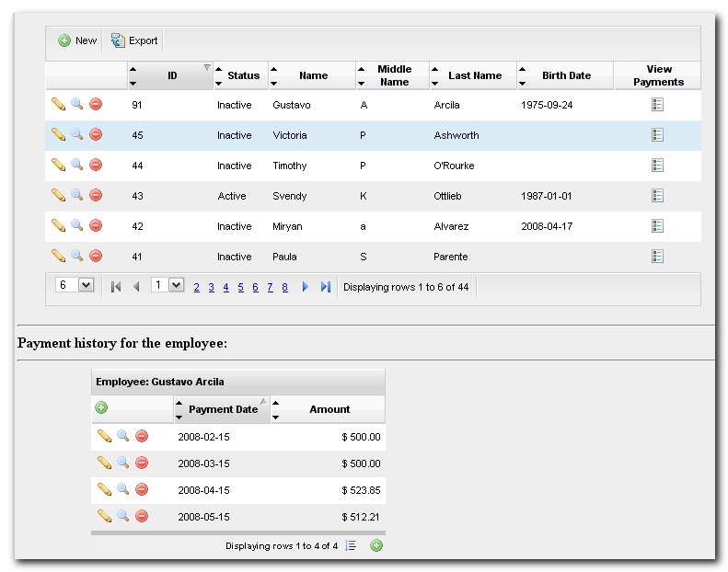728x572 pixels.
Task: Delete the 2008-05-15 payment record
Action: [142, 516]
